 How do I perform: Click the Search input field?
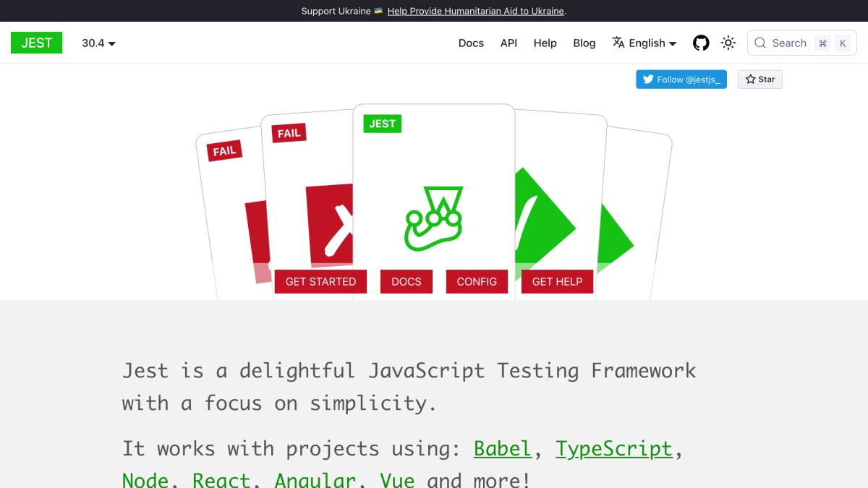pyautogui.click(x=802, y=43)
